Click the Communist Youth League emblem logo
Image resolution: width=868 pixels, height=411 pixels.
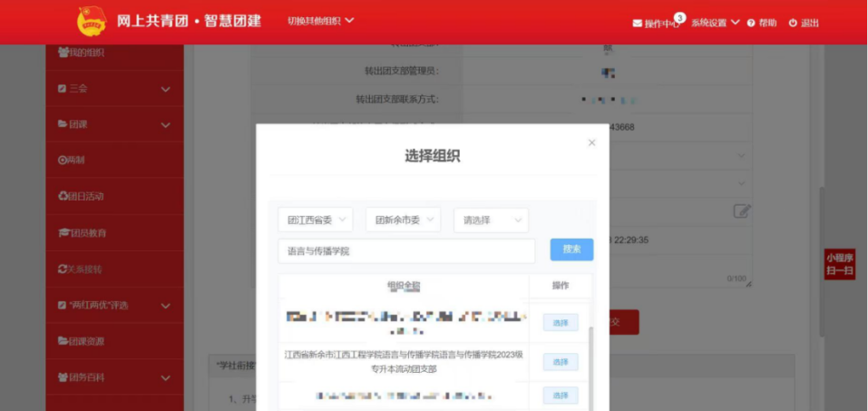click(91, 21)
